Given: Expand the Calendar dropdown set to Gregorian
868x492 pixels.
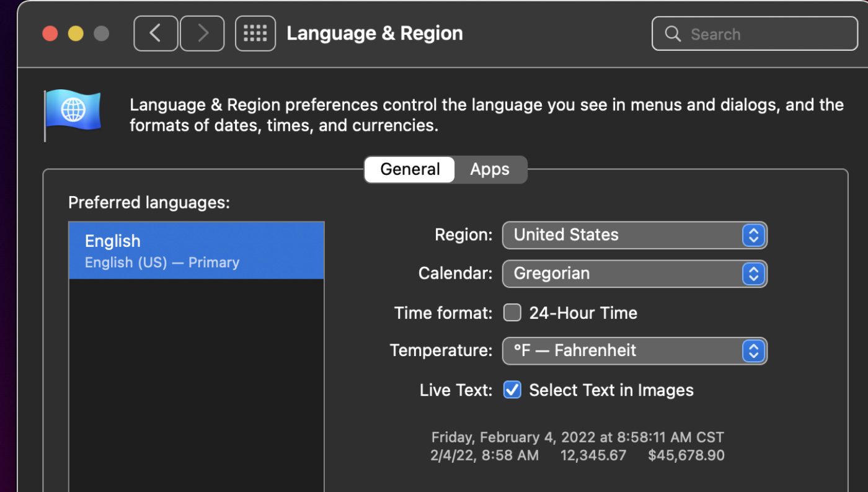Looking at the screenshot, I should pyautogui.click(x=634, y=274).
